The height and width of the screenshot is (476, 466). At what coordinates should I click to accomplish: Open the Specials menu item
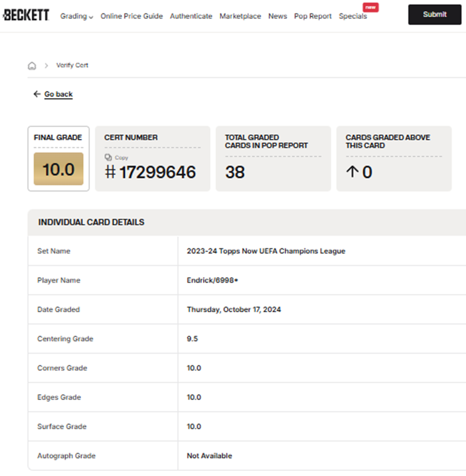[x=353, y=16]
